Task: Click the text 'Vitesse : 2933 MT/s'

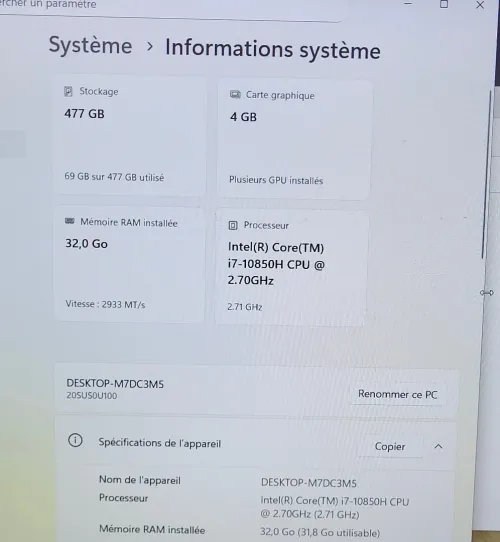Action: 105,304
